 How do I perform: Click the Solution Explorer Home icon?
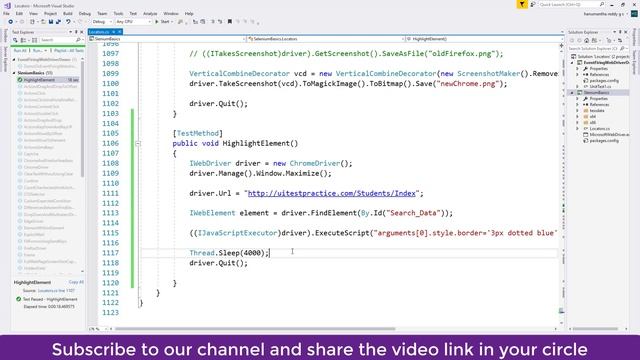(x=587, y=40)
